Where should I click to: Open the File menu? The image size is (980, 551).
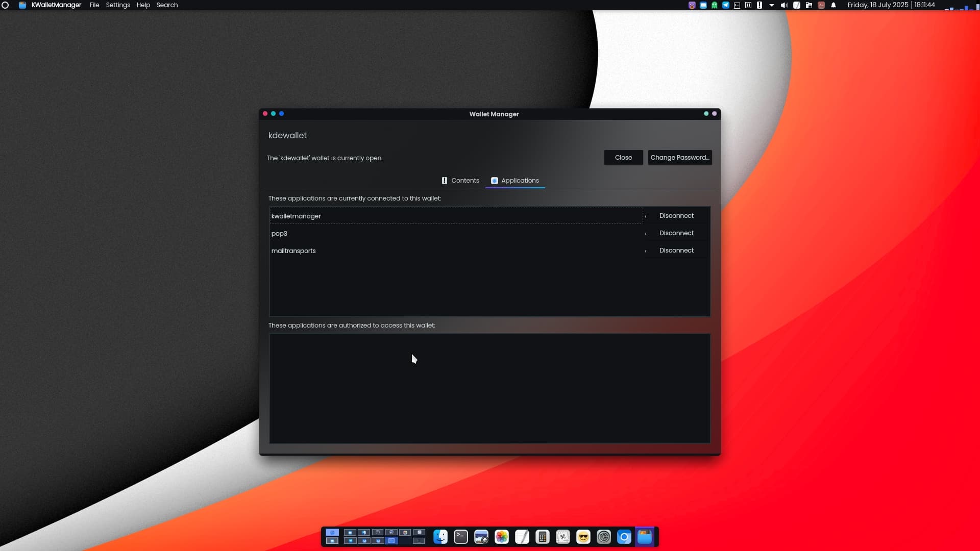[94, 5]
